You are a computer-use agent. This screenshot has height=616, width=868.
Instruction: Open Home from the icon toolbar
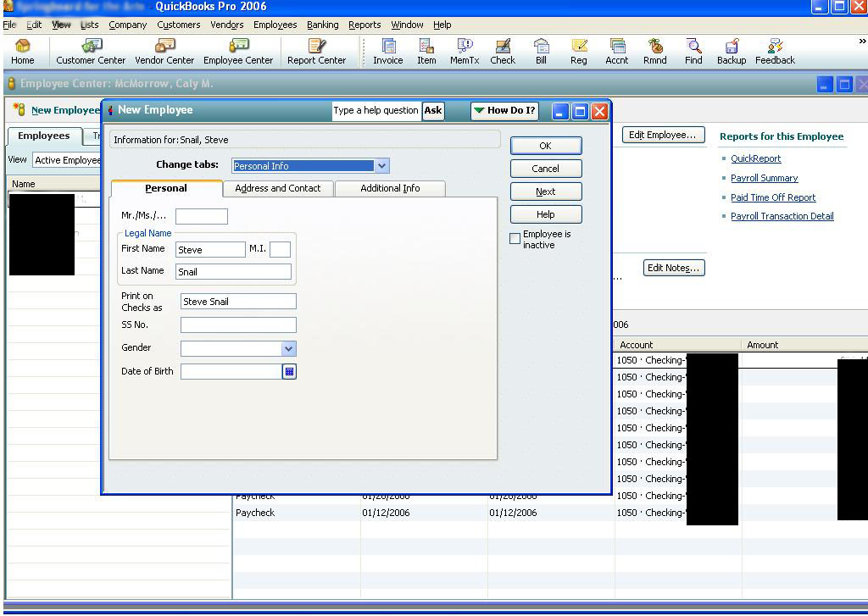(x=22, y=52)
